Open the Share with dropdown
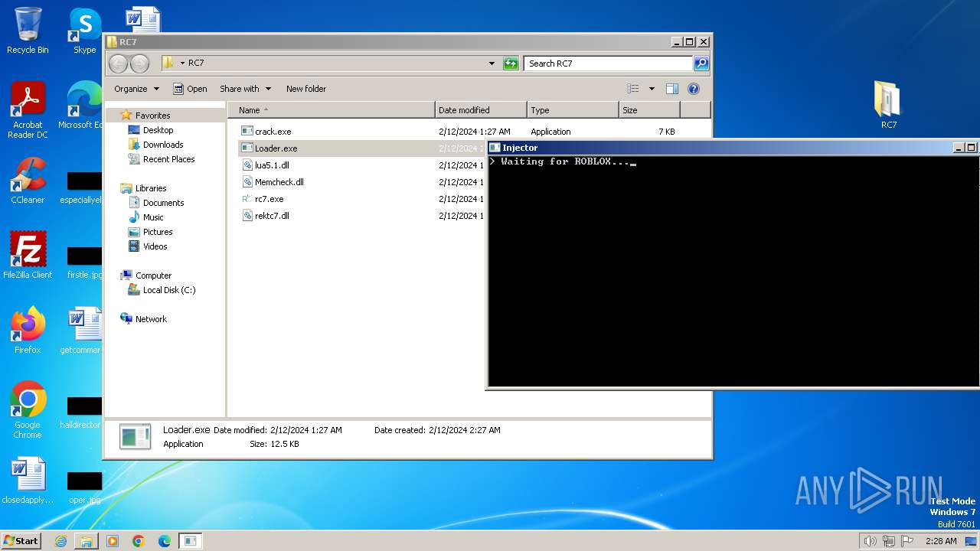This screenshot has width=980, height=551. click(245, 89)
